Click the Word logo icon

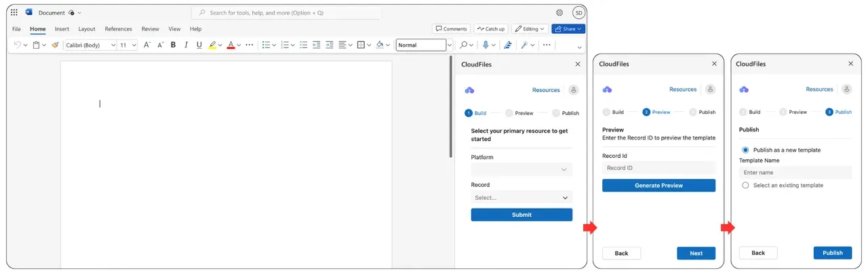point(28,12)
